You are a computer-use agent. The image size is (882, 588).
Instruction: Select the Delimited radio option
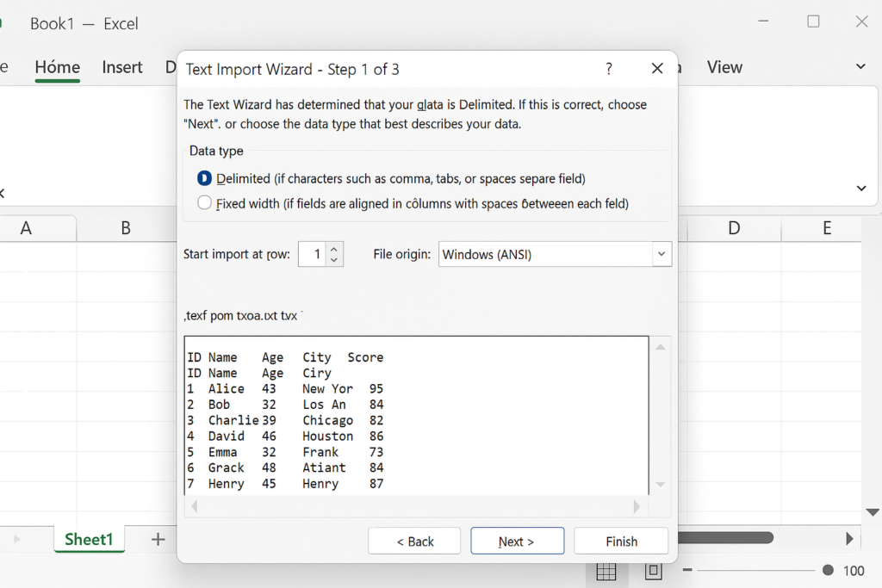tap(204, 178)
